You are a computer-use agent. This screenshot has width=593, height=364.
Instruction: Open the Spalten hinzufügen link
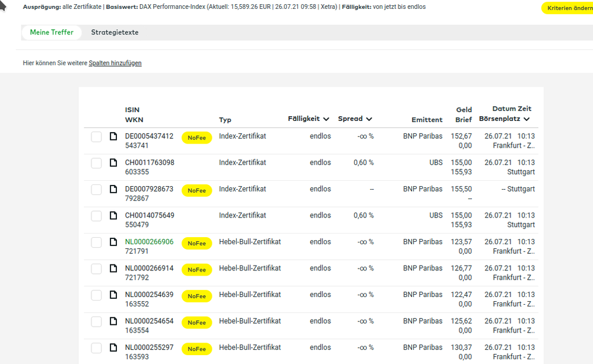click(x=115, y=63)
